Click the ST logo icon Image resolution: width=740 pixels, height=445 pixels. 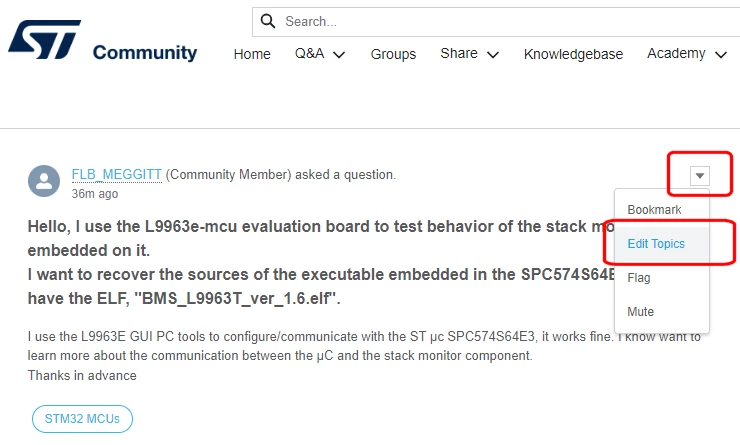click(44, 39)
